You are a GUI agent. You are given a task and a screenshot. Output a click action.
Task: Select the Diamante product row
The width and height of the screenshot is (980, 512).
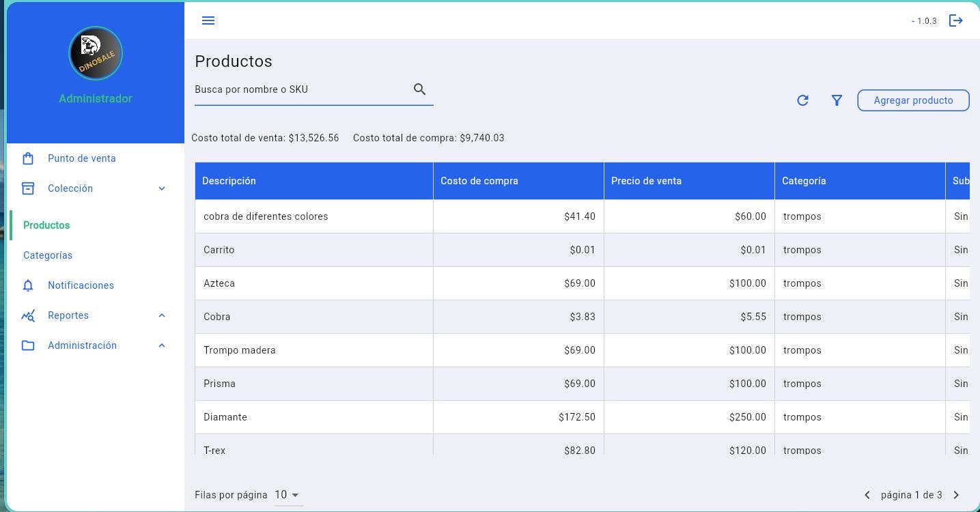pos(582,417)
